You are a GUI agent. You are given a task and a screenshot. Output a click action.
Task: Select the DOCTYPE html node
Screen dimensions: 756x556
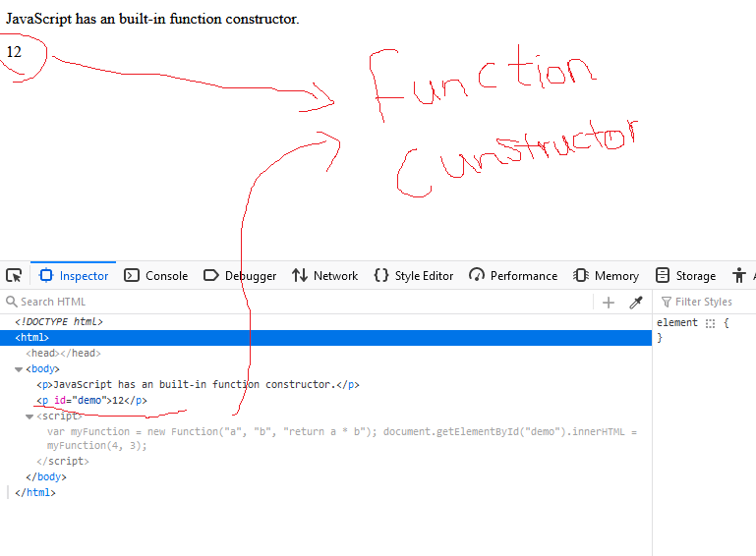click(59, 321)
